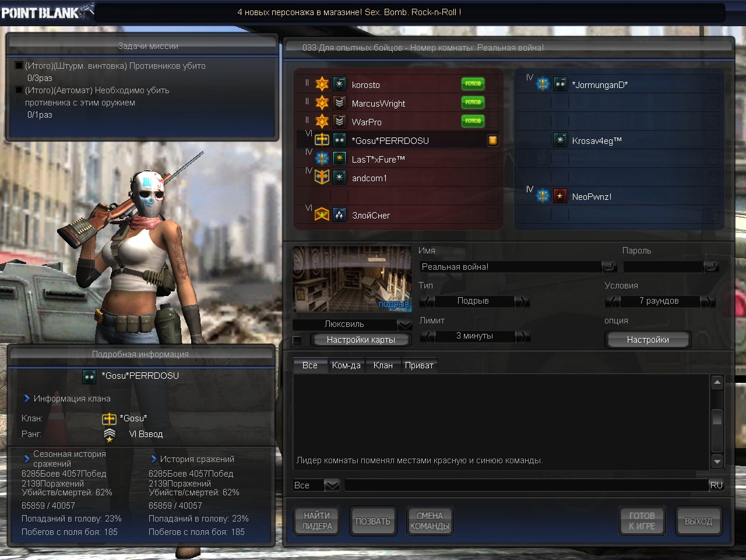Click the Люксвиль map preview thumbnail
The image size is (746, 560).
pos(352,279)
